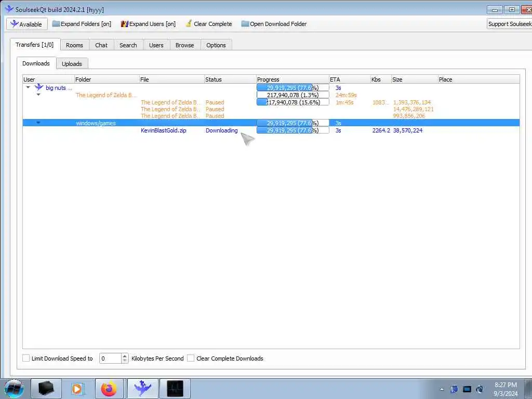The width and height of the screenshot is (532, 399).
Task: Open the Users tab
Action: pyautogui.click(x=156, y=45)
